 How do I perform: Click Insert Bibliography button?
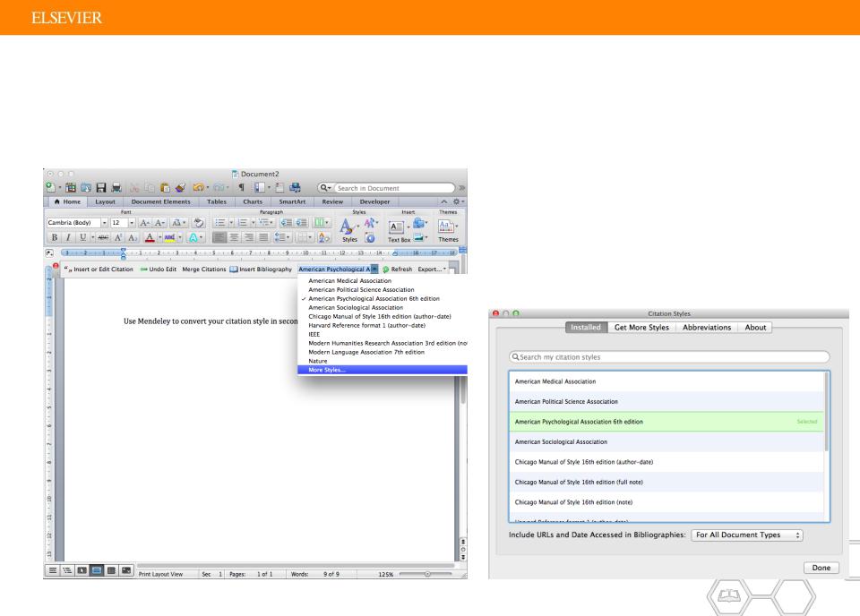point(261,269)
